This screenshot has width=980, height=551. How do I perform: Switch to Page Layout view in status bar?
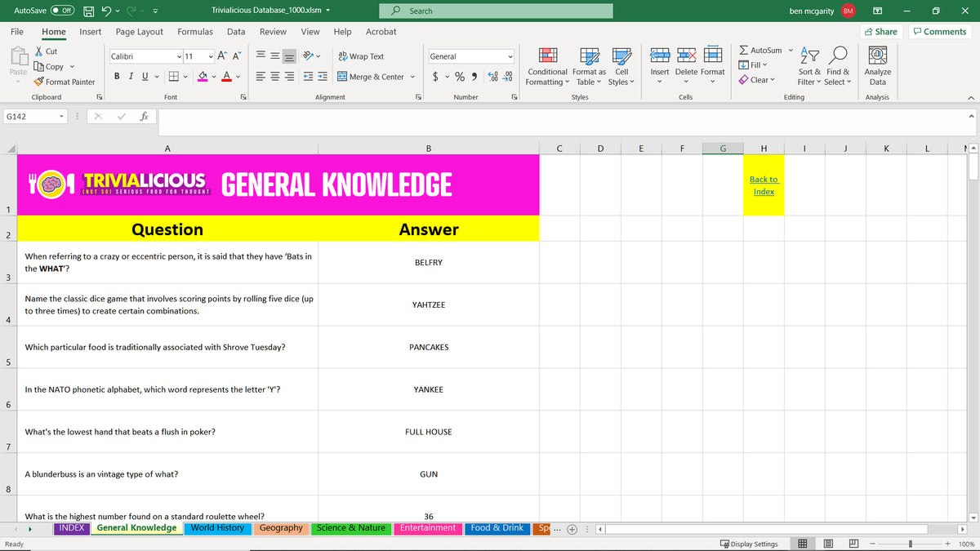point(828,544)
